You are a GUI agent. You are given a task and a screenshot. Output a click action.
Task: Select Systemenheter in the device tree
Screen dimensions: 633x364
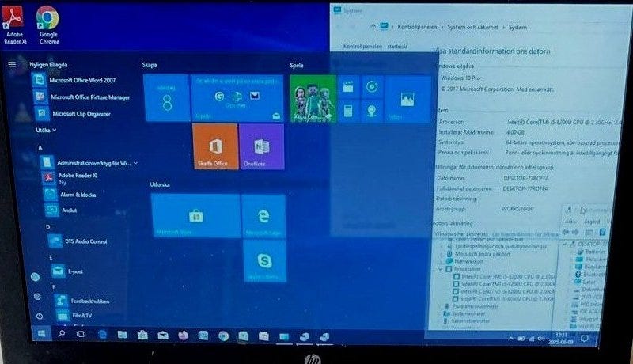tap(468, 313)
